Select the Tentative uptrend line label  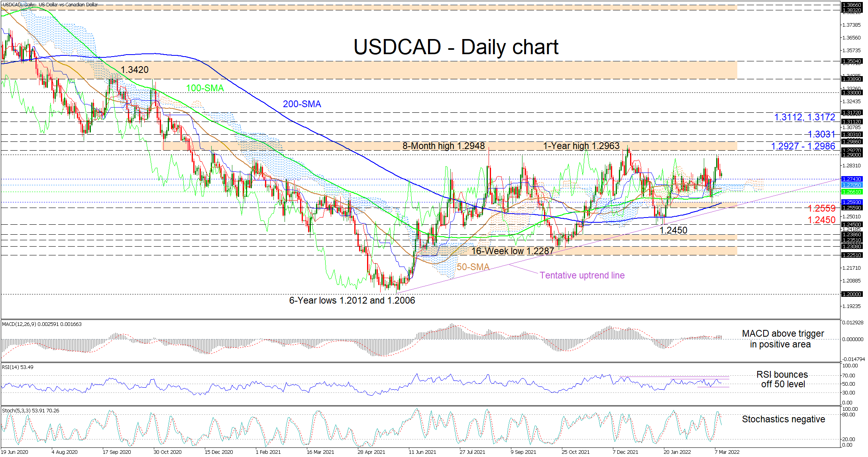(x=582, y=275)
